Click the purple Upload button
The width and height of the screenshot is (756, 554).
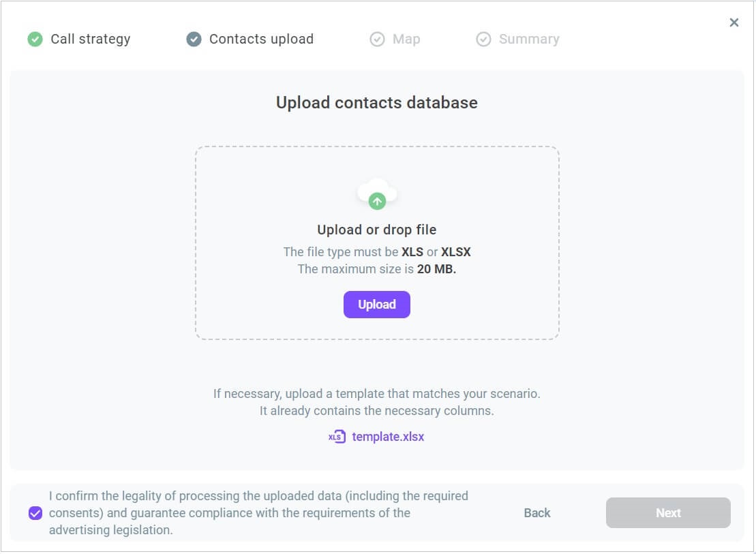pyautogui.click(x=376, y=304)
